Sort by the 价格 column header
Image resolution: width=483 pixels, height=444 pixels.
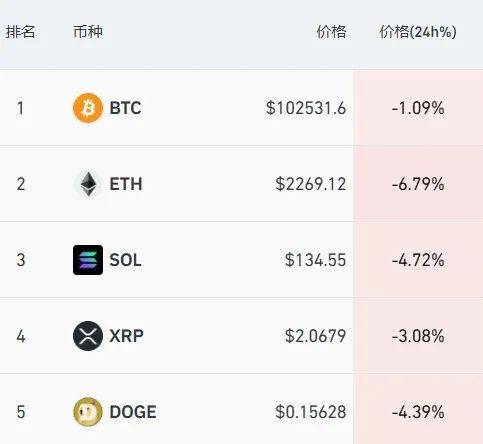(331, 32)
